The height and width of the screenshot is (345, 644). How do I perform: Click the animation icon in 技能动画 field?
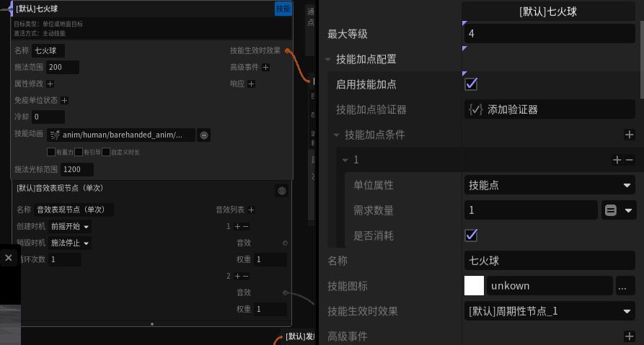click(55, 135)
